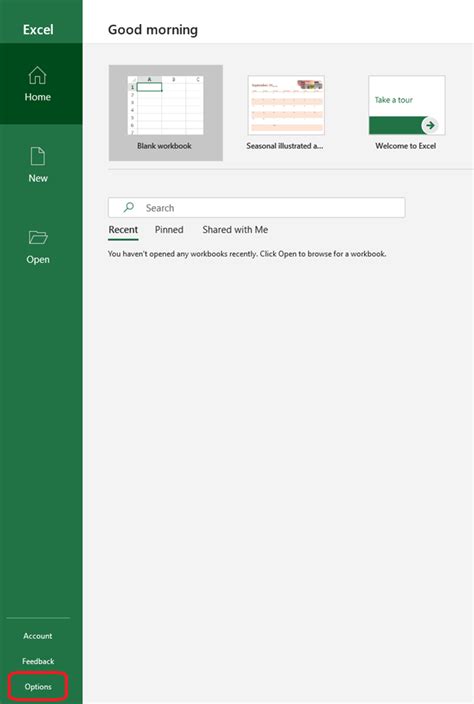This screenshot has height=704, width=474.
Task: Click the Welcome to Excel caption
Action: click(406, 146)
